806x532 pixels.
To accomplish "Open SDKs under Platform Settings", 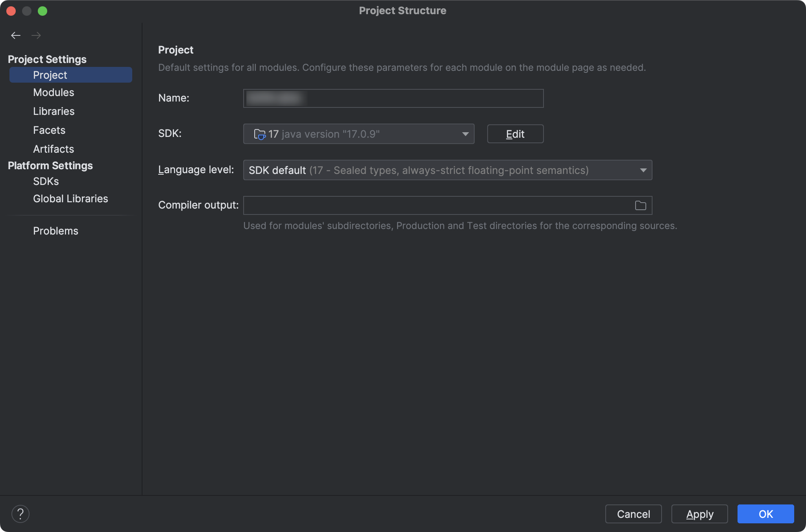I will (46, 181).
